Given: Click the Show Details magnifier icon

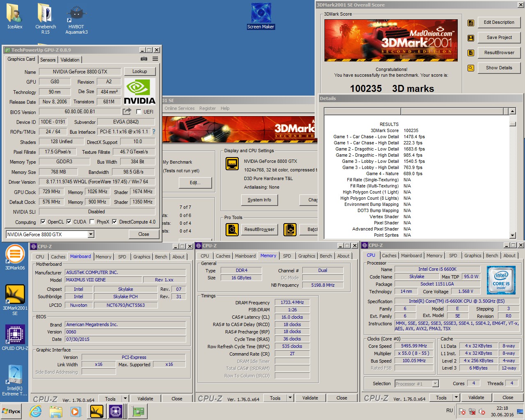Looking at the screenshot, I should (x=471, y=68).
